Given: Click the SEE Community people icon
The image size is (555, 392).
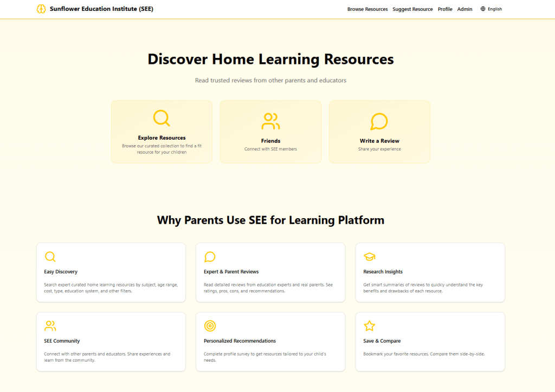Looking at the screenshot, I should tap(50, 326).
